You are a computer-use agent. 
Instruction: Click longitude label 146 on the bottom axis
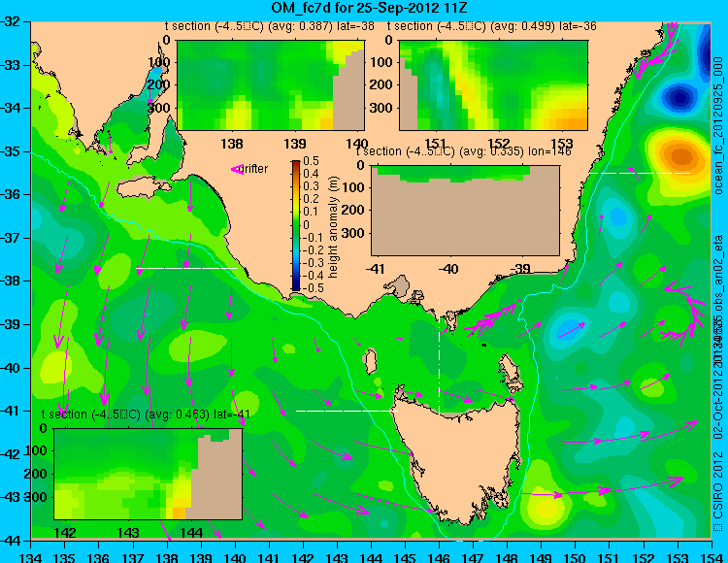point(439,557)
